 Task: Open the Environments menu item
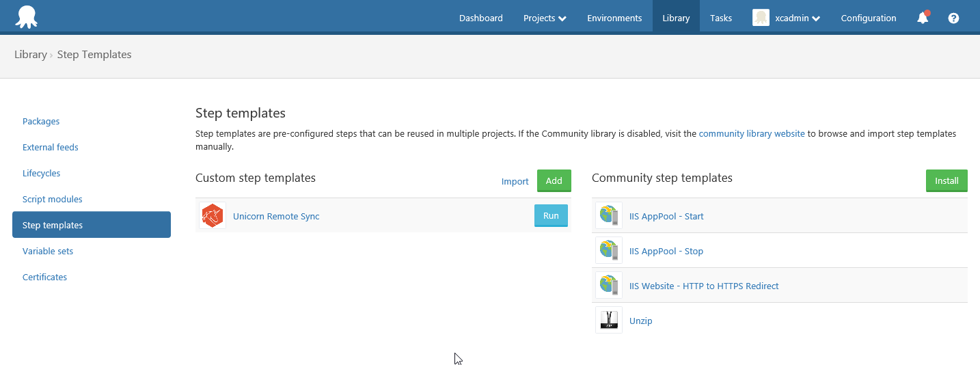point(614,18)
